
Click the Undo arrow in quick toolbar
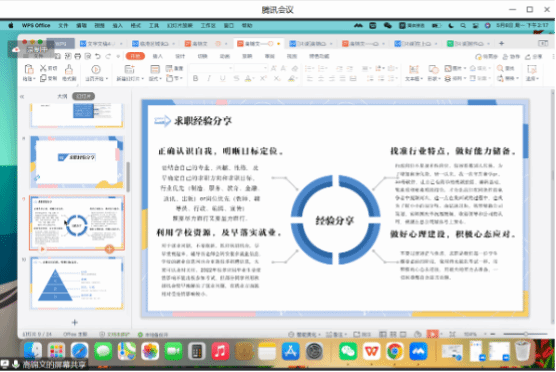pyautogui.click(x=98, y=56)
